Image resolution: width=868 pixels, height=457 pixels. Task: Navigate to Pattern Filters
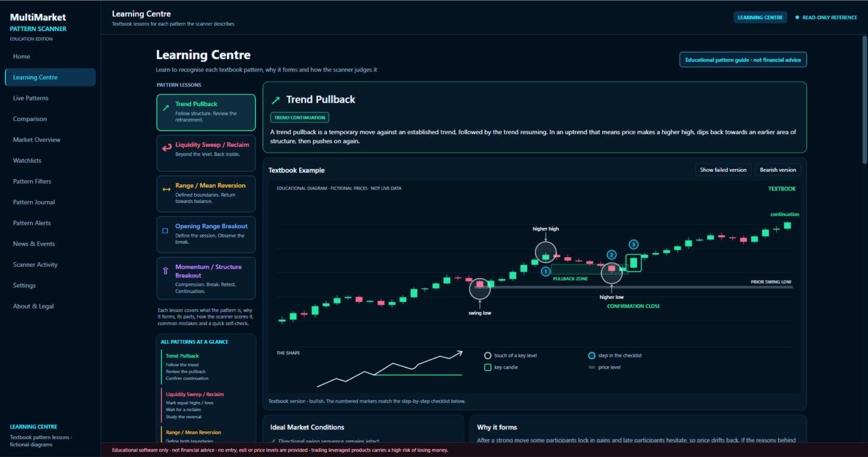[50, 181]
